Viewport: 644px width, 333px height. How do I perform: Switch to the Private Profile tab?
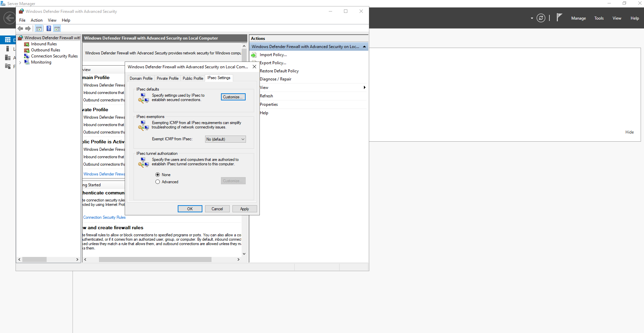tap(168, 78)
